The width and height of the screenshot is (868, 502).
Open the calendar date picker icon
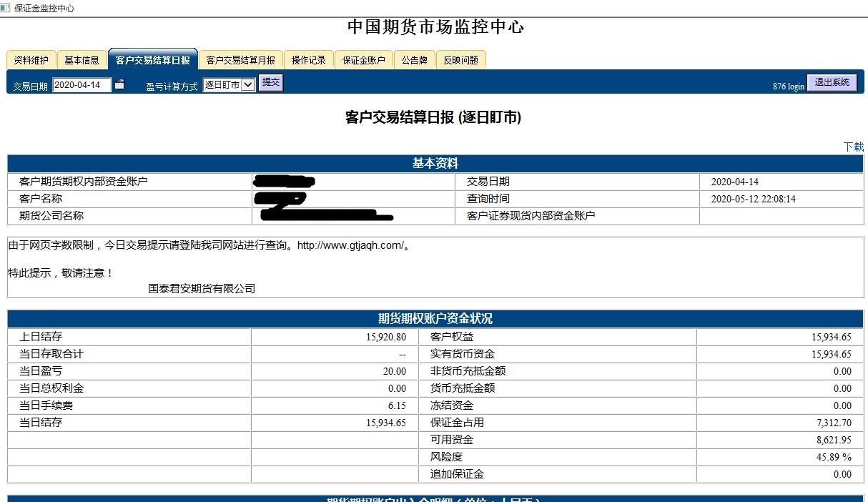click(x=119, y=84)
